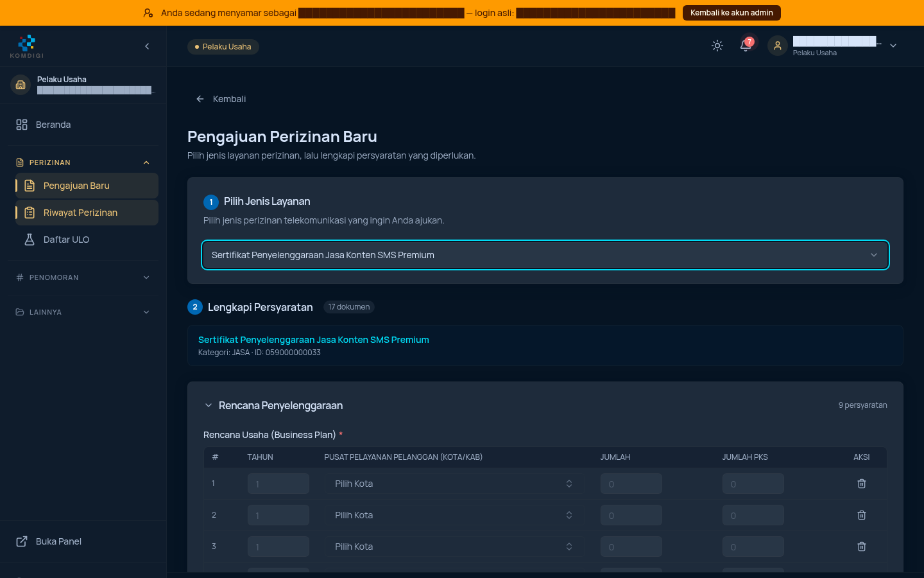The image size is (924, 578).
Task: Click Tahun input in row 1
Action: [278, 484]
